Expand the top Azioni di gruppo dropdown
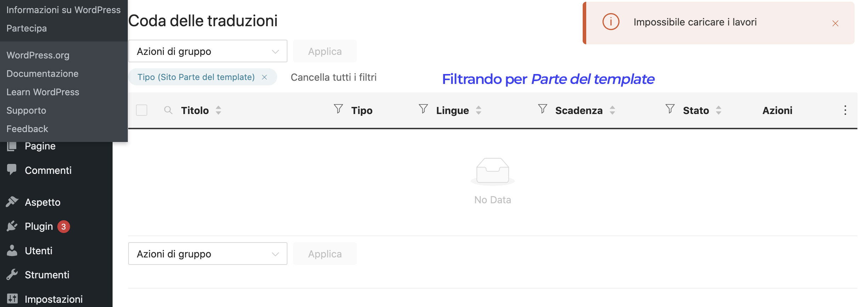 pyautogui.click(x=207, y=51)
